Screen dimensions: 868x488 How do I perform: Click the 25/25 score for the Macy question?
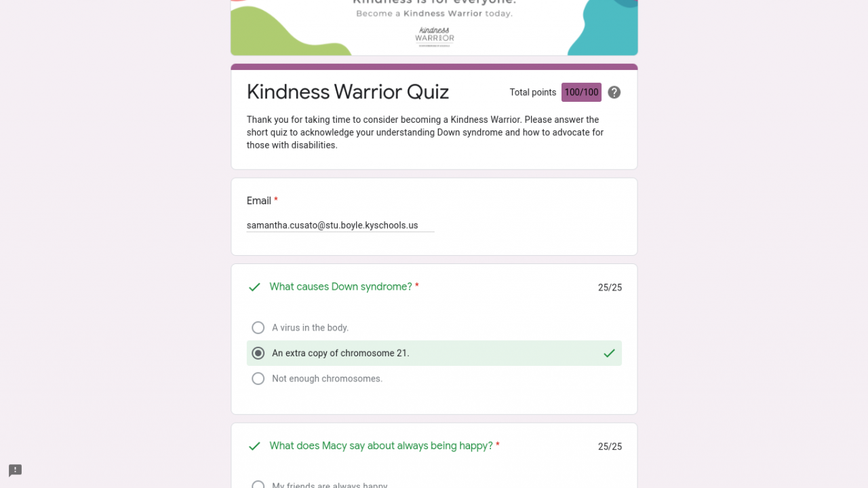(x=610, y=447)
